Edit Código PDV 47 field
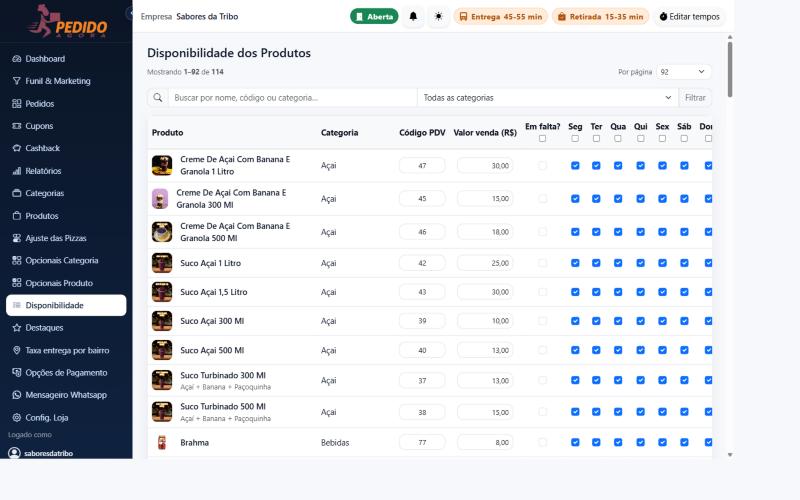Viewport: 800px width, 500px height. pyautogui.click(x=422, y=165)
